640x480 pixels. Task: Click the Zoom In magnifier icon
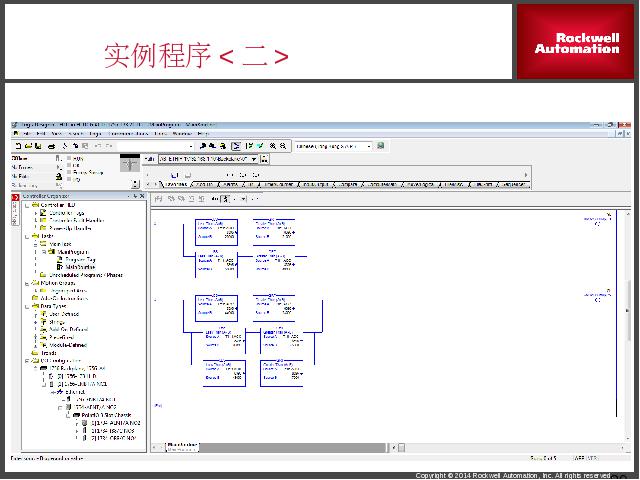[273, 146]
